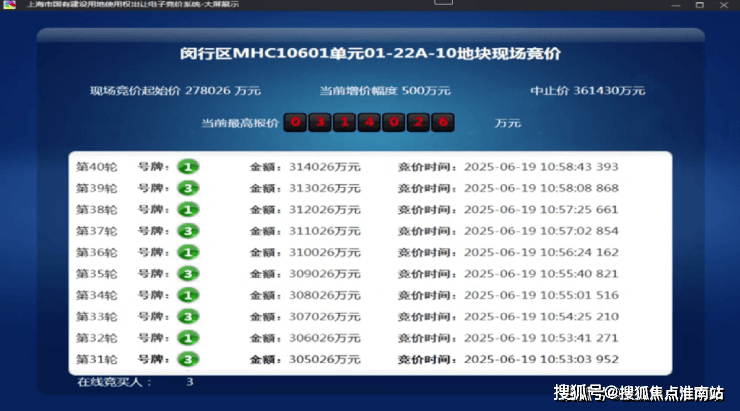Viewport: 740px width, 411px height.
Task: Click the amount 314026万元
Action: coord(325,167)
